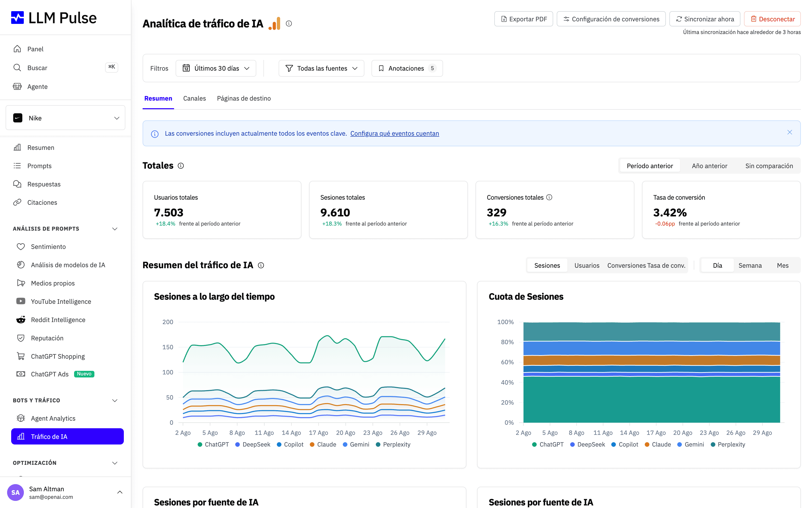
Task: Open the Resumen tab
Action: 158,99
